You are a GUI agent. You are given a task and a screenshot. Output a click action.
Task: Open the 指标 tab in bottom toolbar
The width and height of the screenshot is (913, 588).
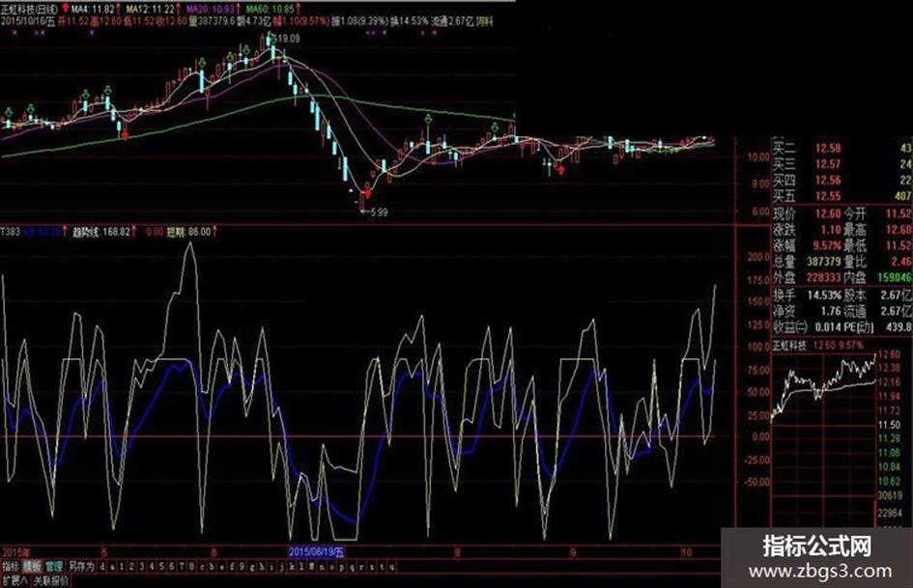(x=11, y=567)
